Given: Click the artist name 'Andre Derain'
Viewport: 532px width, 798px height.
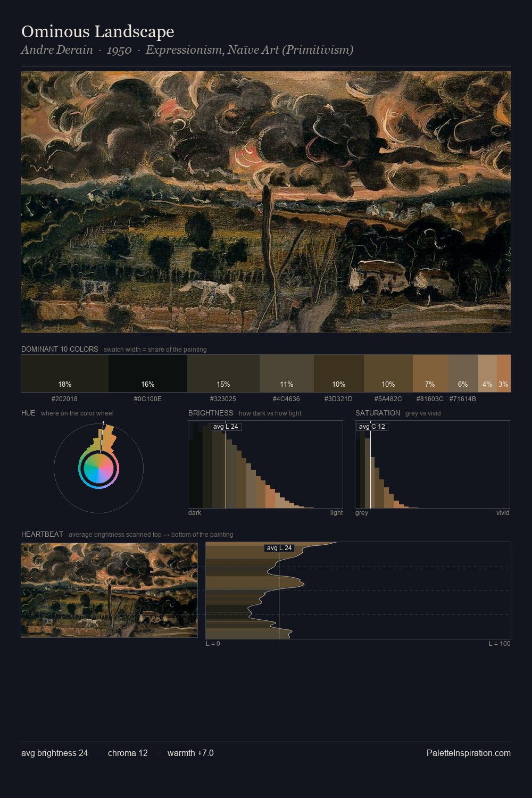Looking at the screenshot, I should pos(57,50).
